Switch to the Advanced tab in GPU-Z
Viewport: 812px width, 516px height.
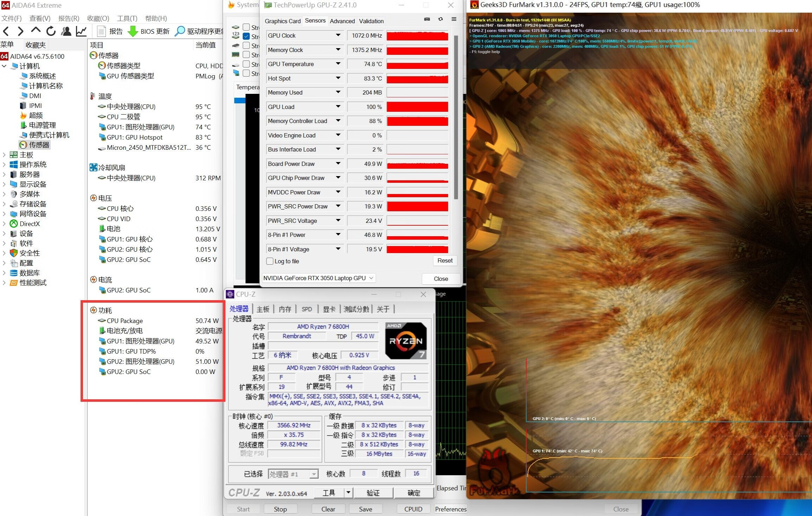coord(342,21)
